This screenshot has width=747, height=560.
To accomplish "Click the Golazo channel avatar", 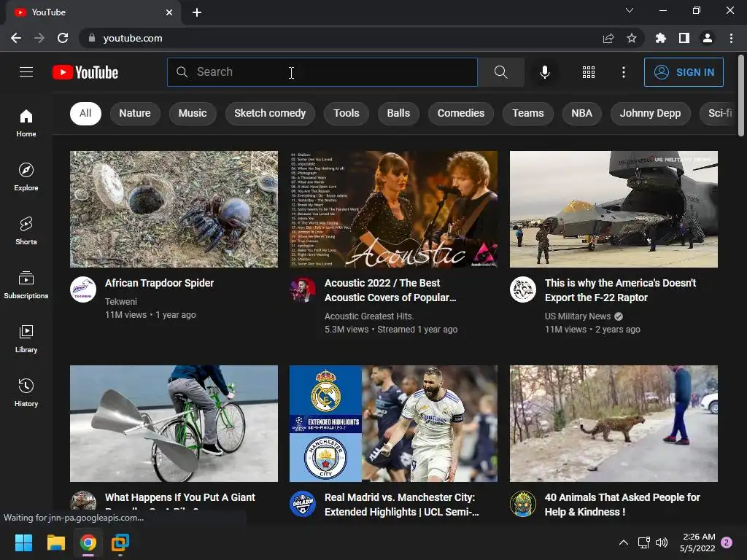I will [x=303, y=504].
